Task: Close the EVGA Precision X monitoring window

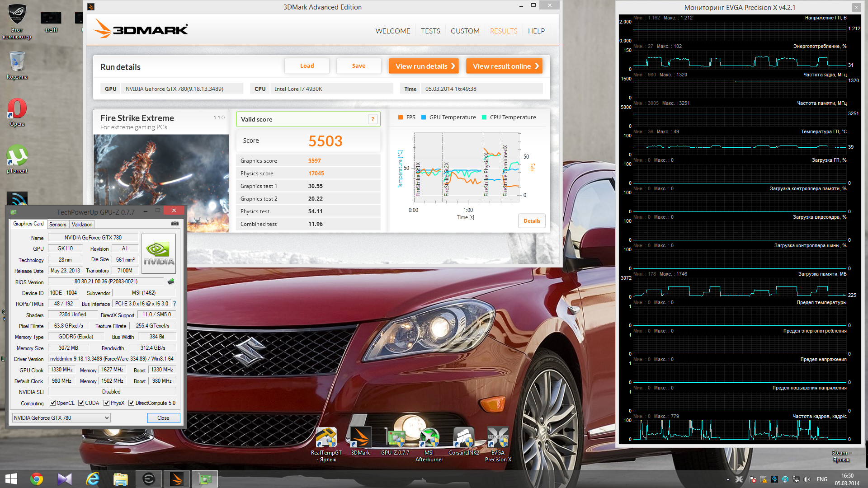Action: tap(856, 7)
